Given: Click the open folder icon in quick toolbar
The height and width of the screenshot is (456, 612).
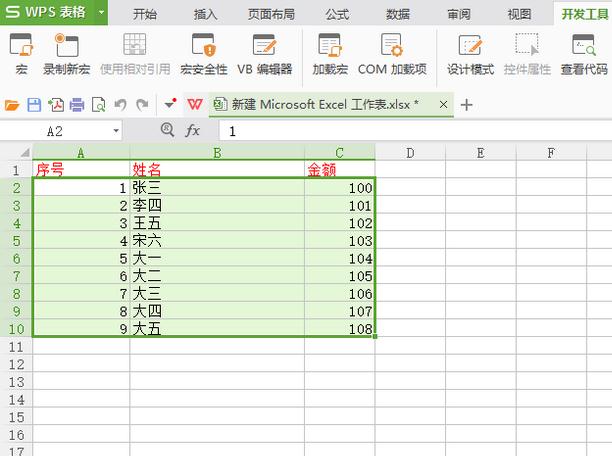Looking at the screenshot, I should coord(12,105).
